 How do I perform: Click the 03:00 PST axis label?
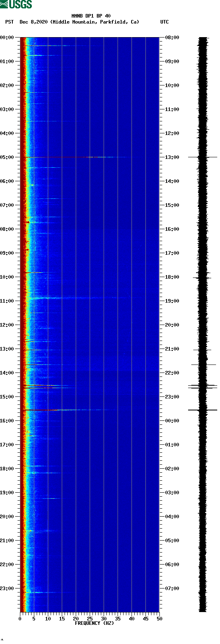click(7, 109)
